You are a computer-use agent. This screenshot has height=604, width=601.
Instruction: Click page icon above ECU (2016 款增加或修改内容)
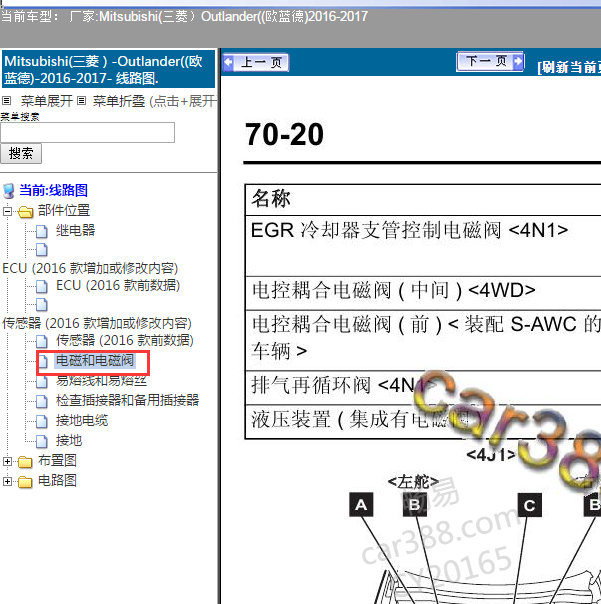coord(42,250)
